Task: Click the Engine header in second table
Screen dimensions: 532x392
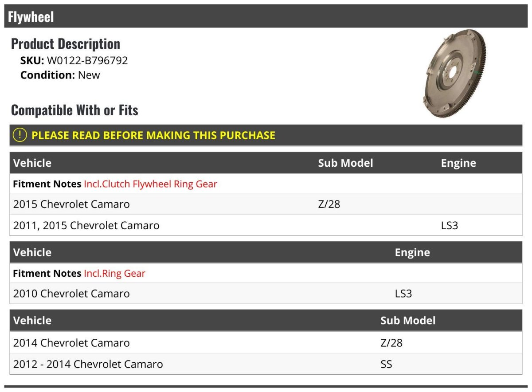Action: [412, 252]
